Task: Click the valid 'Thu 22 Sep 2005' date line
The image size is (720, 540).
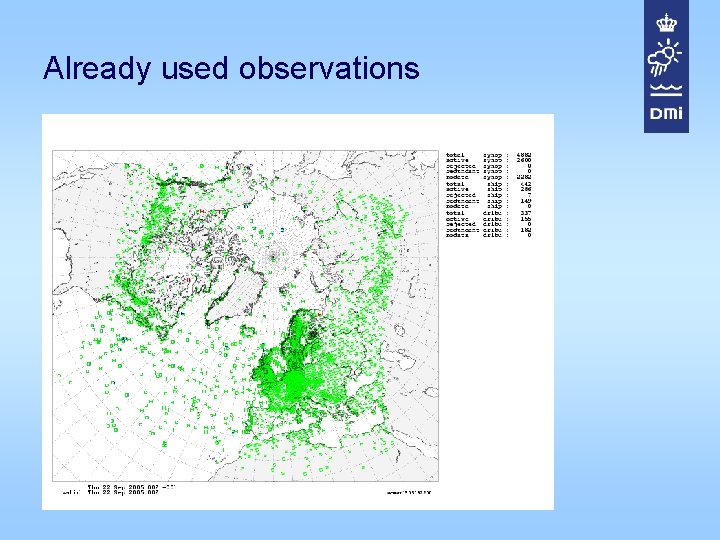Action: pos(111,492)
